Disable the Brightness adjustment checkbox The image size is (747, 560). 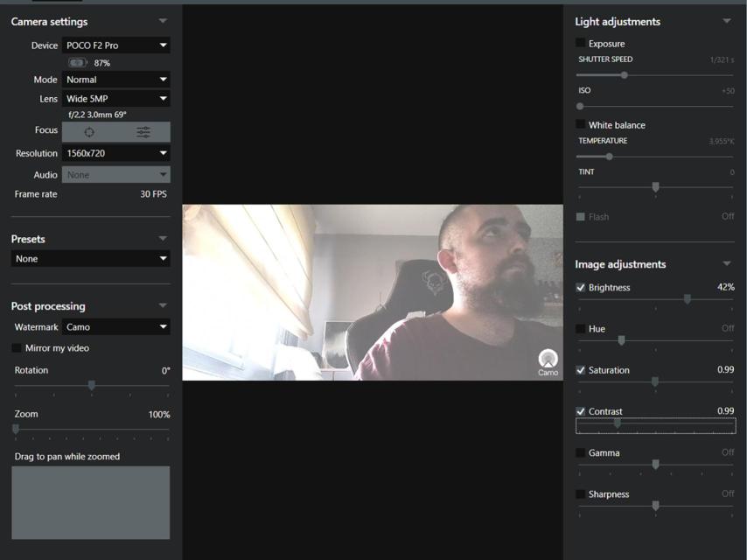click(581, 287)
